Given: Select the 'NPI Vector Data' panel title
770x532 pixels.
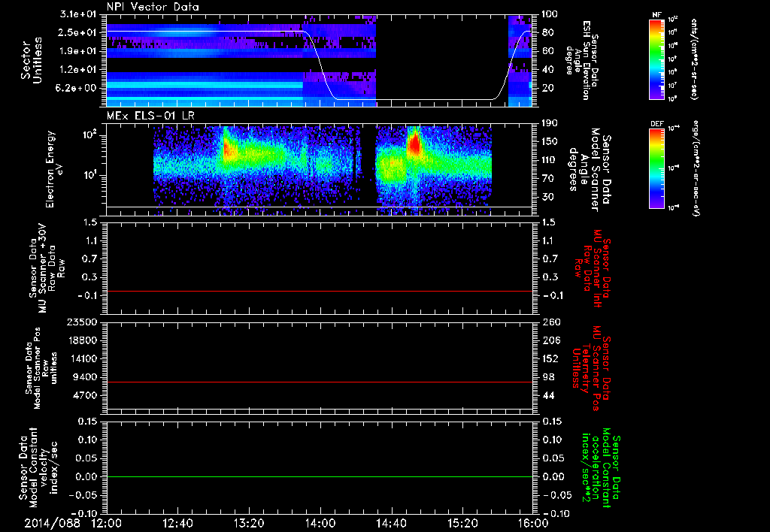Looking at the screenshot, I should click(x=153, y=7).
